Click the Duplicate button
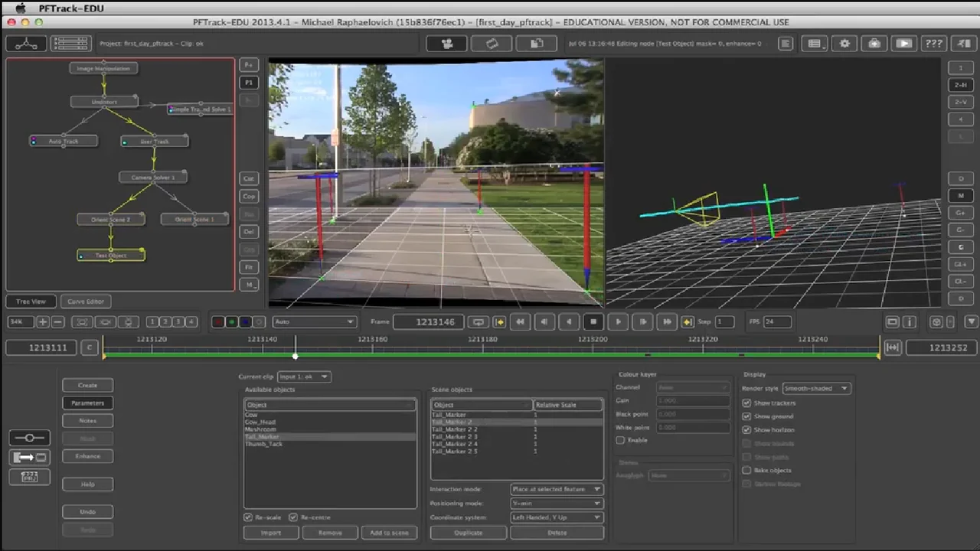The height and width of the screenshot is (551, 980). (x=469, y=533)
